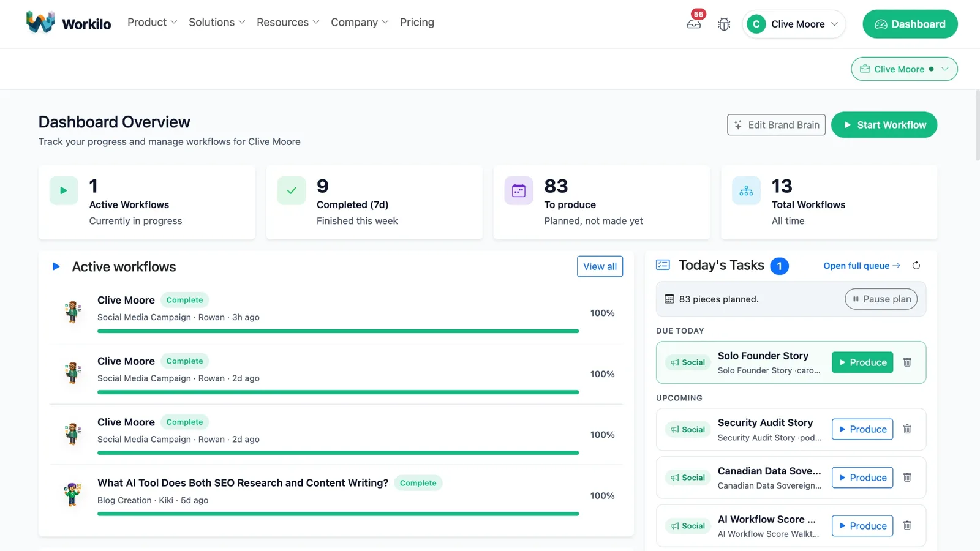Image resolution: width=980 pixels, height=551 pixels.
Task: Click the page vertical scrollbar
Action: pyautogui.click(x=978, y=125)
